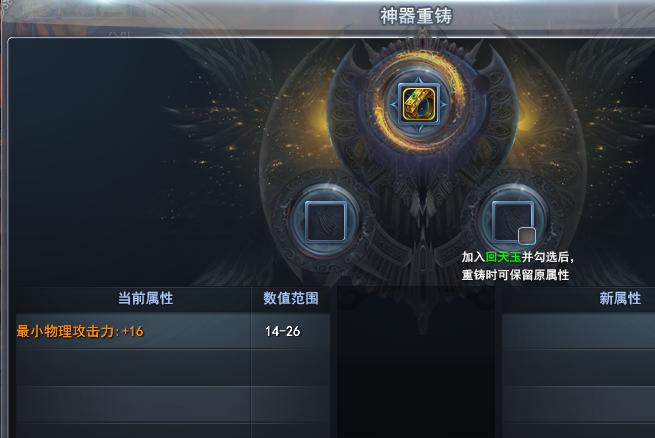Click the empty left material slot
The width and height of the screenshot is (655, 438).
click(325, 221)
